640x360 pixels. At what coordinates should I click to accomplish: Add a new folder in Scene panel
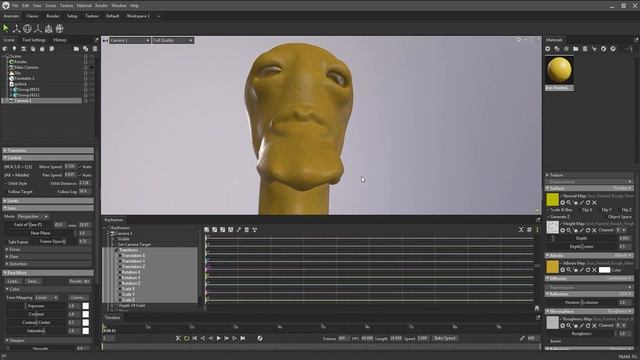pyautogui.click(x=76, y=49)
